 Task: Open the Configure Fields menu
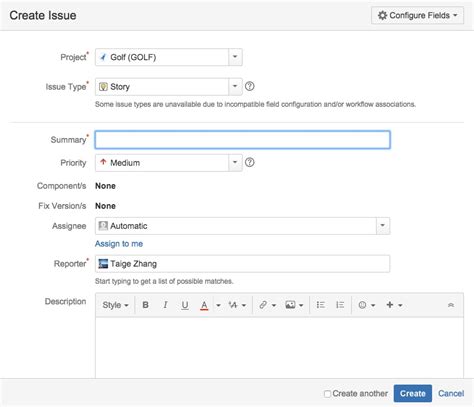(417, 15)
